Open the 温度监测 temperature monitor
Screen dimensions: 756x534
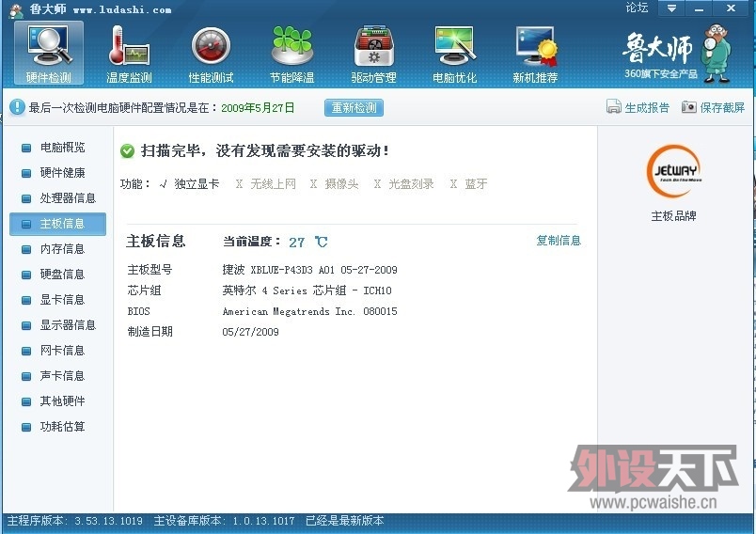tap(129, 54)
